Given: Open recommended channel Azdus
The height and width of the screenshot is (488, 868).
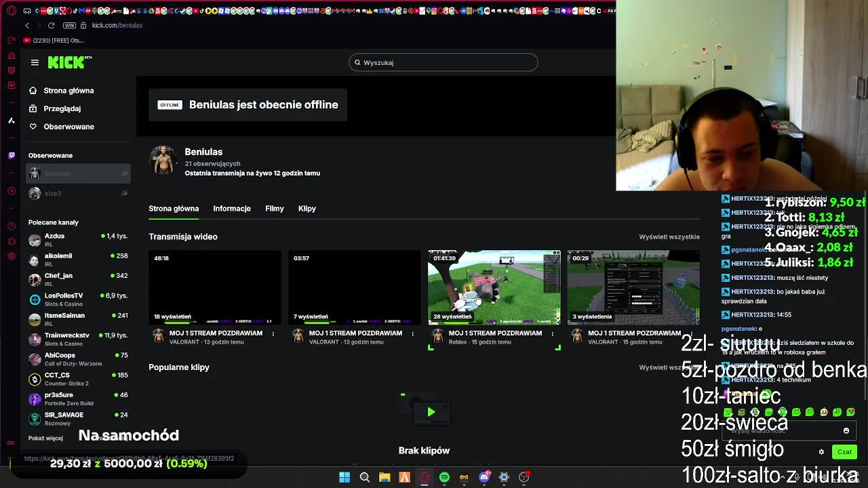Looking at the screenshot, I should pyautogui.click(x=78, y=240).
